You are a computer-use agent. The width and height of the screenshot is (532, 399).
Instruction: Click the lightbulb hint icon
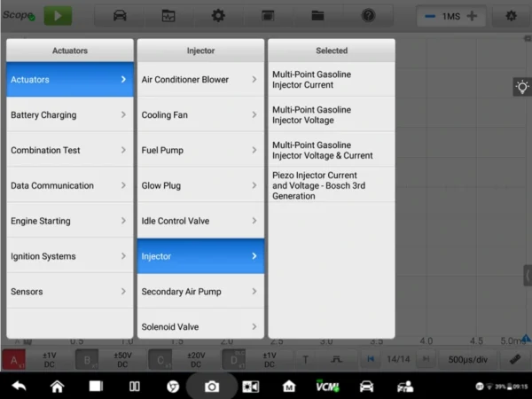point(522,87)
